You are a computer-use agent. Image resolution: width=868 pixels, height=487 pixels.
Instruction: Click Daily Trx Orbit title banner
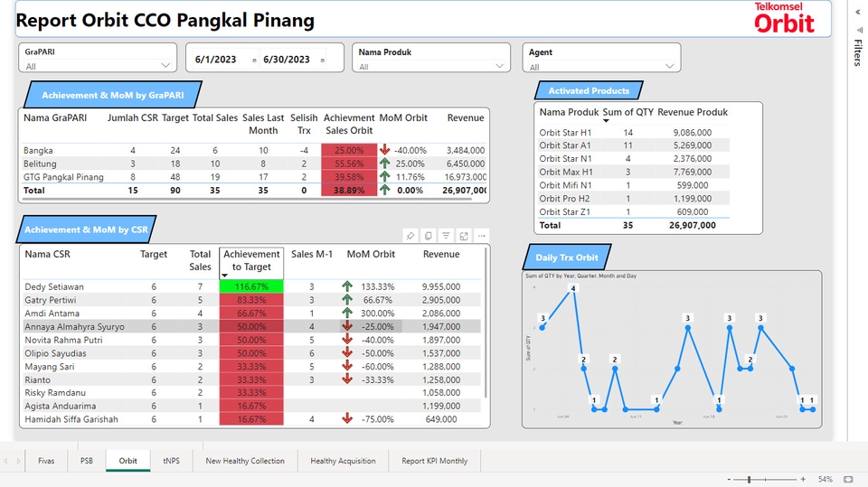567,258
